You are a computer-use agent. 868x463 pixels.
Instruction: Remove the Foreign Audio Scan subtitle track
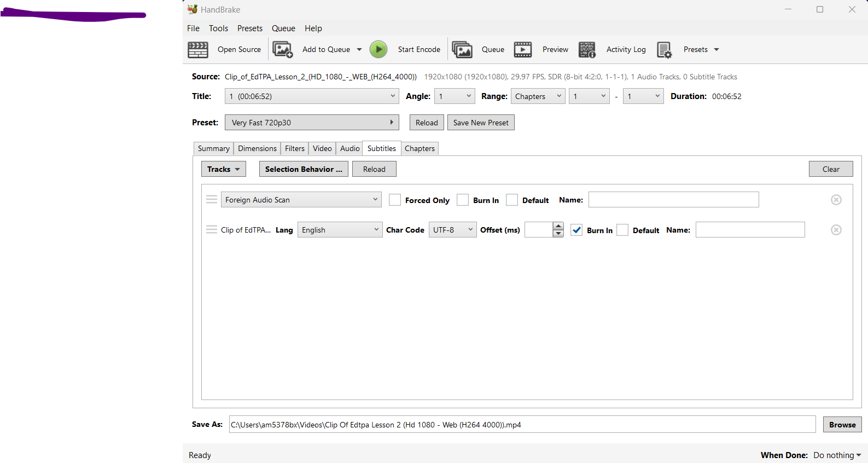click(x=836, y=200)
